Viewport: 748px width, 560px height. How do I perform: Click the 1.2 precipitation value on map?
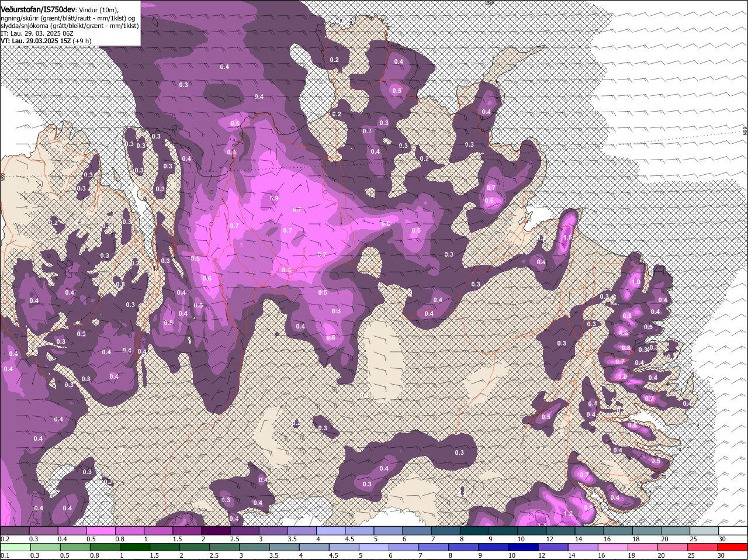(x=568, y=514)
